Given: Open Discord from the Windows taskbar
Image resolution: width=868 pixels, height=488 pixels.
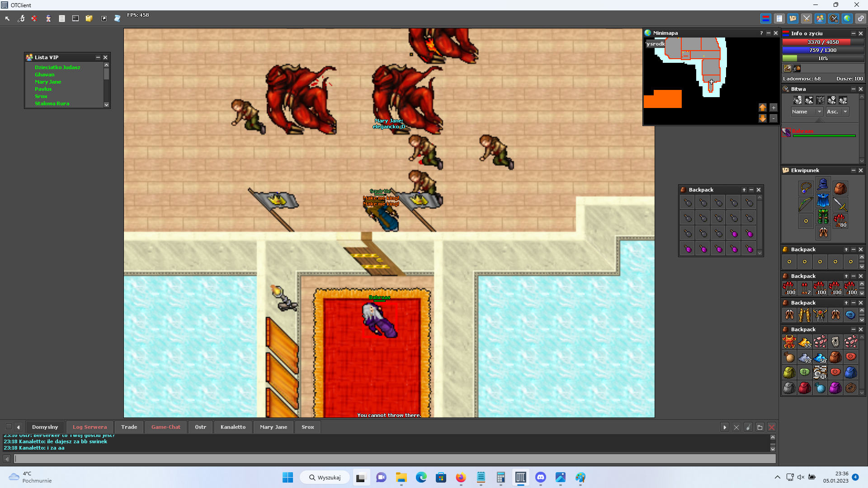Looking at the screenshot, I should pyautogui.click(x=541, y=477).
